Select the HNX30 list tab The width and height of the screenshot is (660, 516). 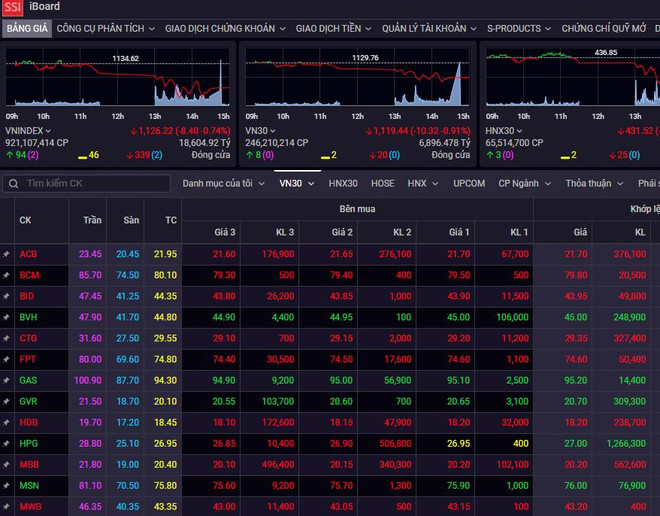(x=343, y=184)
